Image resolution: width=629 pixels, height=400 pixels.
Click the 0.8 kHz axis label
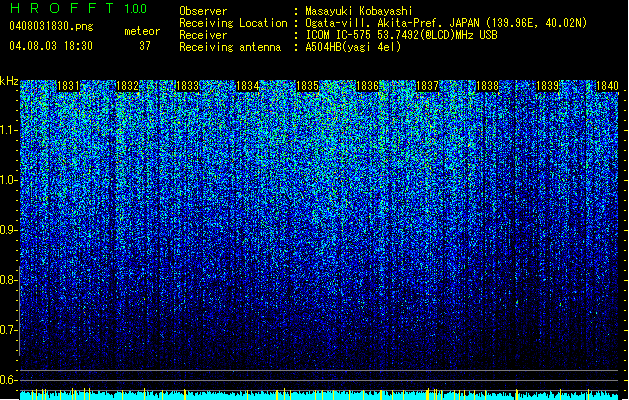(x=9, y=280)
